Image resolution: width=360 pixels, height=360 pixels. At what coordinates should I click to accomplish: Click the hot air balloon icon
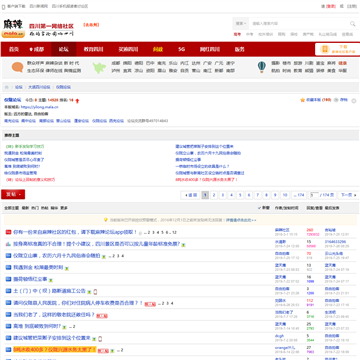tap(262, 67)
